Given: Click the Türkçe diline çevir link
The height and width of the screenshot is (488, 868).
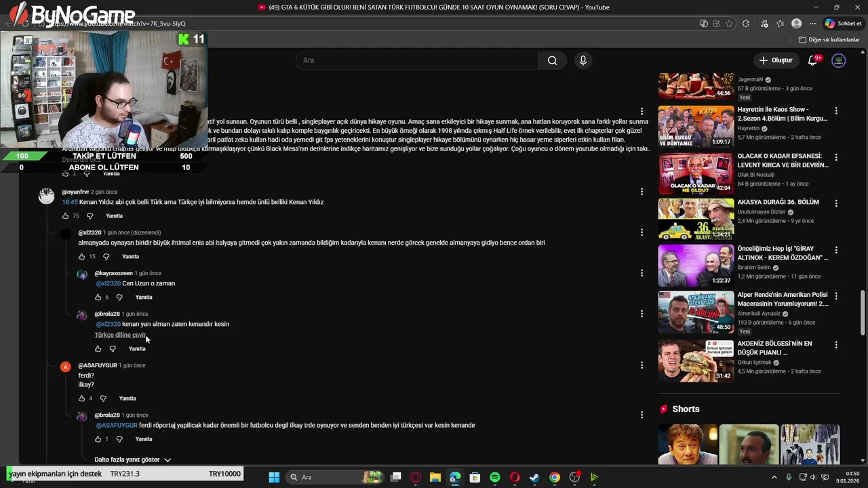Looking at the screenshot, I should tap(120, 335).
